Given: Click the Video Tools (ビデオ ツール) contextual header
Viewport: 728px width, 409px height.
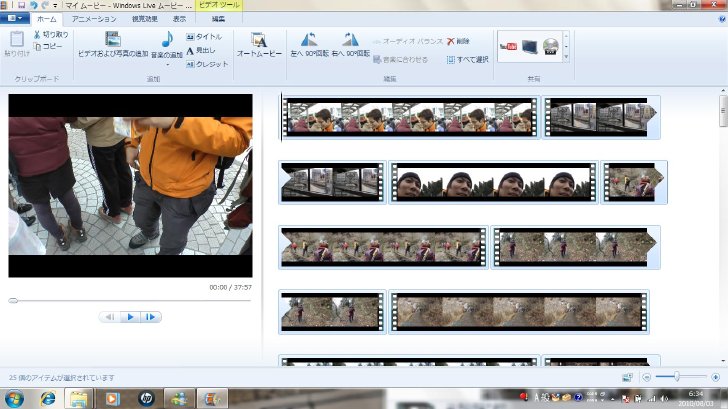Looking at the screenshot, I should point(219,5).
